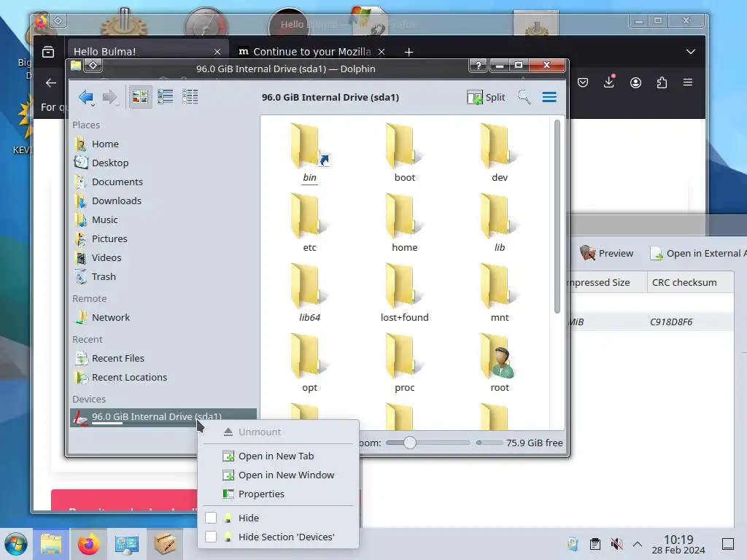
Task: Switch Dolphin to Details view mode
Action: click(x=190, y=97)
